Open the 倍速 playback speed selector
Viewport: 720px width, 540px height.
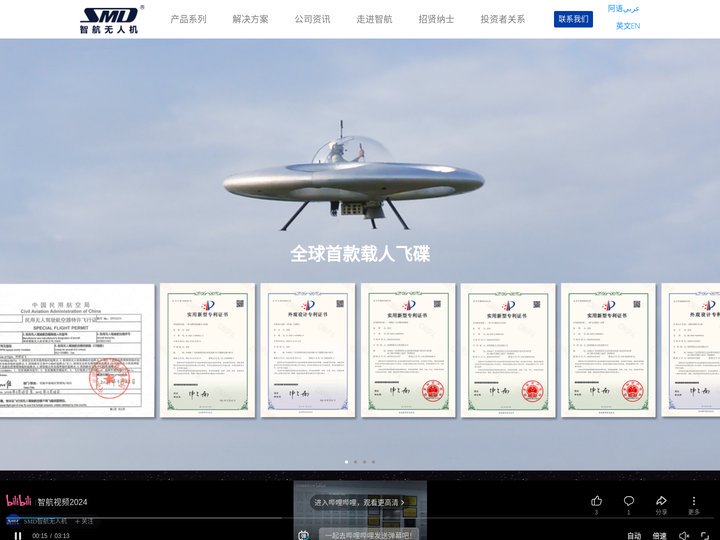(x=659, y=535)
